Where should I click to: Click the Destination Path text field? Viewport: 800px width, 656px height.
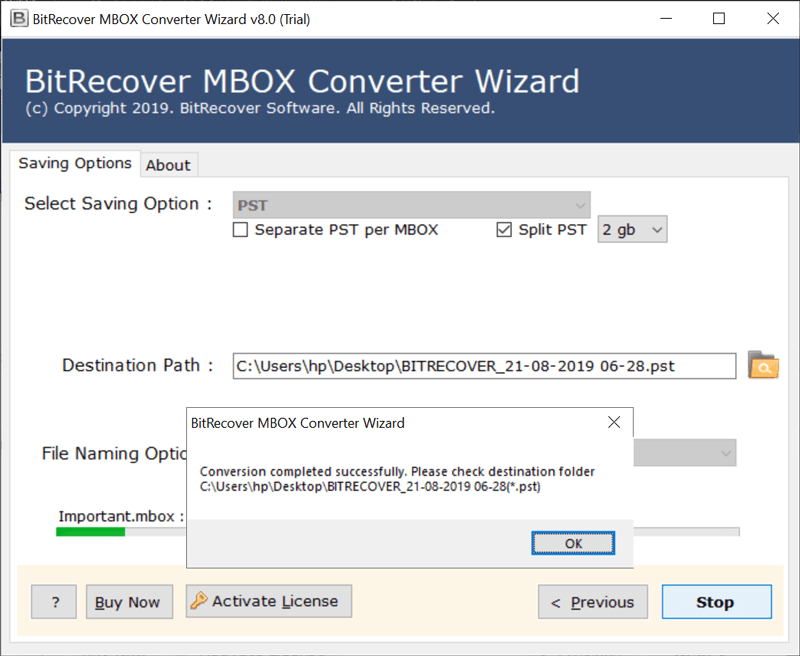click(x=484, y=366)
